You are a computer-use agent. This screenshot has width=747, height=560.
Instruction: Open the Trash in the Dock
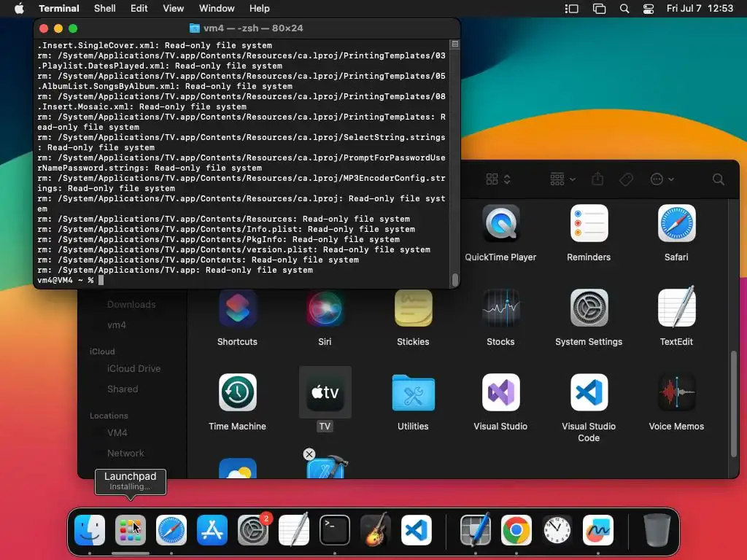click(x=657, y=530)
